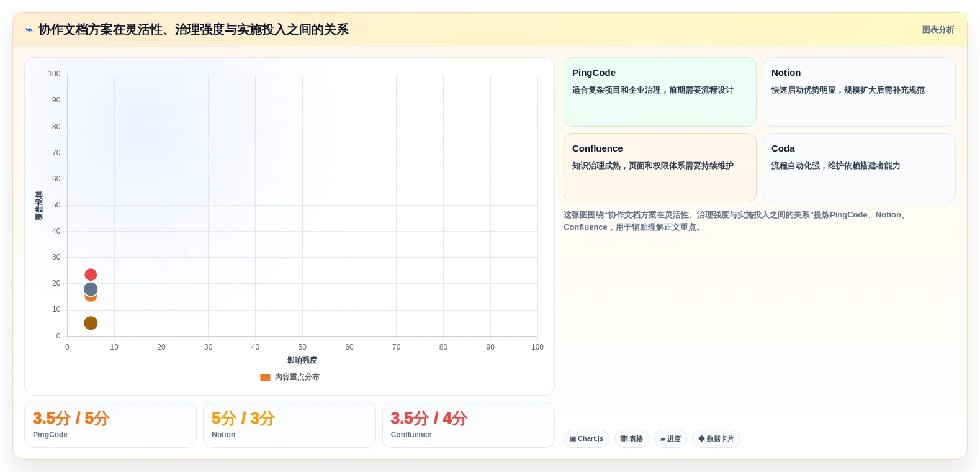The width and height of the screenshot is (980, 472).
Task: Click the brown data point on chart
Action: (x=91, y=323)
